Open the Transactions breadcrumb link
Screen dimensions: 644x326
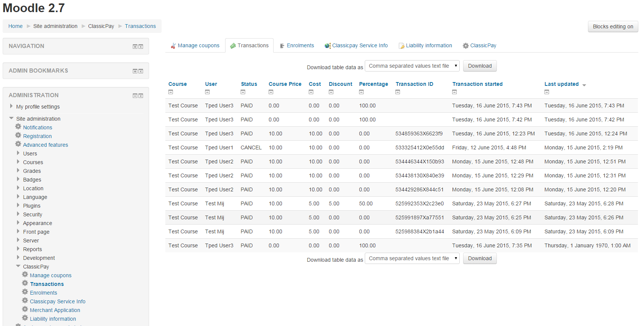click(x=140, y=26)
